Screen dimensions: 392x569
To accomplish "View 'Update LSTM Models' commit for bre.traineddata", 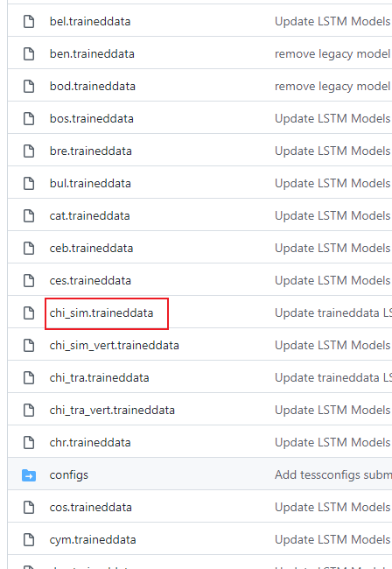I will point(332,151).
